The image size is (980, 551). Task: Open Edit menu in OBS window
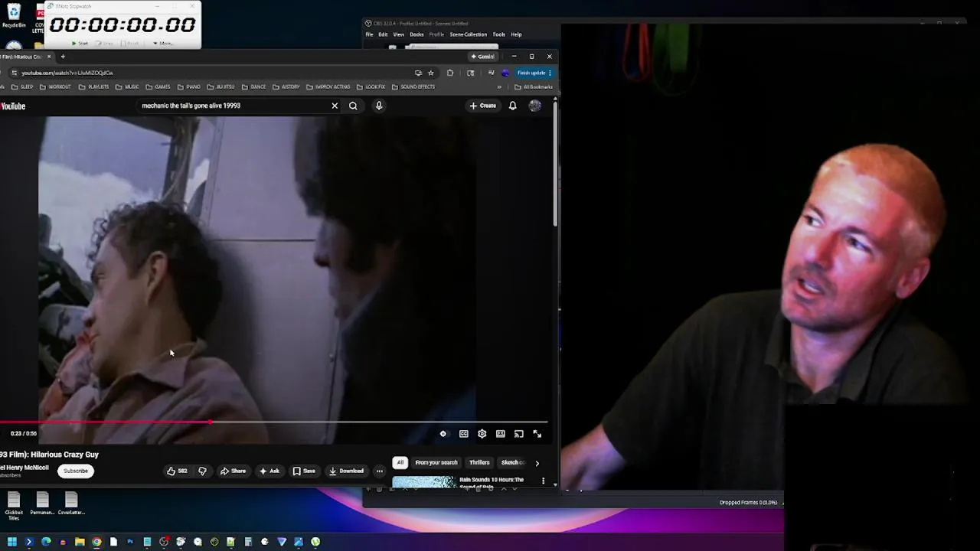(383, 34)
